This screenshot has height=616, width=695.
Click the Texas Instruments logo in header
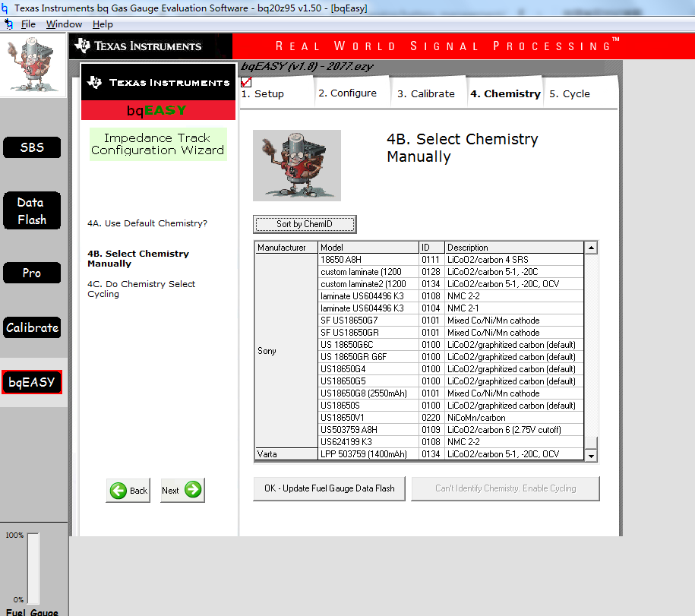tap(138, 46)
